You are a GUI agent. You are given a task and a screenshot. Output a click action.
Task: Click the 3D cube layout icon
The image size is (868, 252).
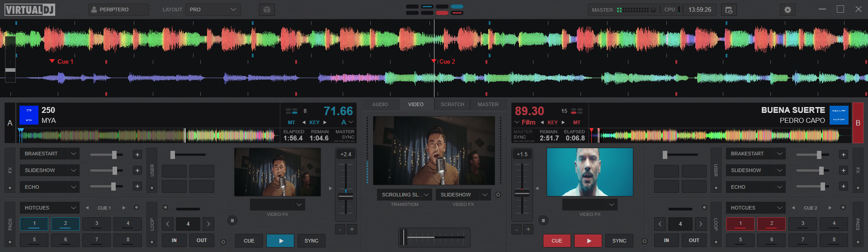(267, 9)
